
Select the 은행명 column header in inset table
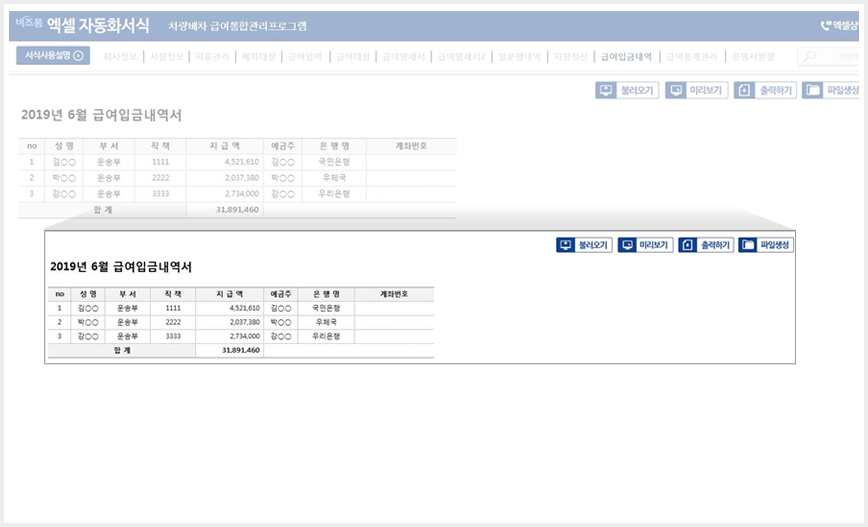click(326, 294)
